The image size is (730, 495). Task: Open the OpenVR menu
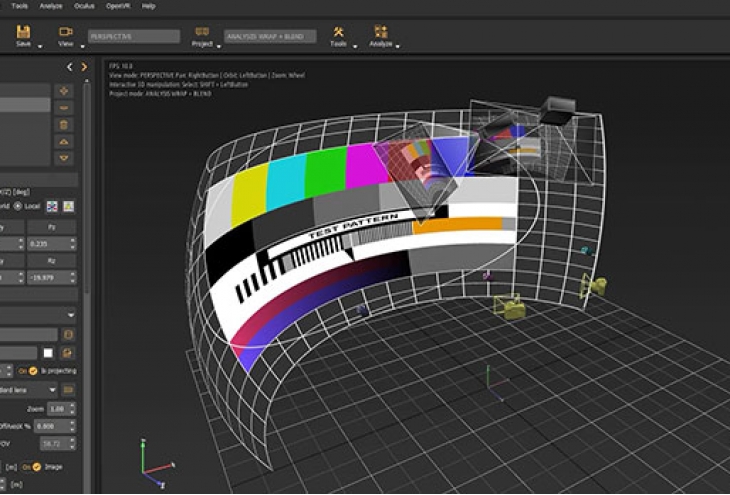tap(118, 6)
